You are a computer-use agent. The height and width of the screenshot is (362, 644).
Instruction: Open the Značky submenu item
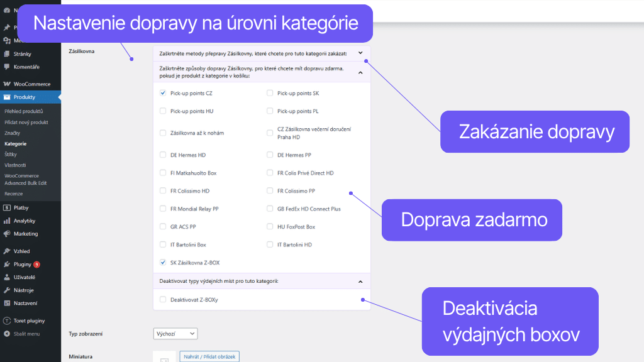[13, 133]
